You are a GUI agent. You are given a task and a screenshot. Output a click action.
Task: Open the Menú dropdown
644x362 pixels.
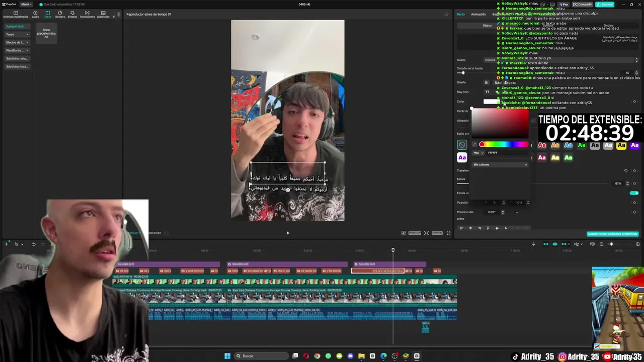25,4
